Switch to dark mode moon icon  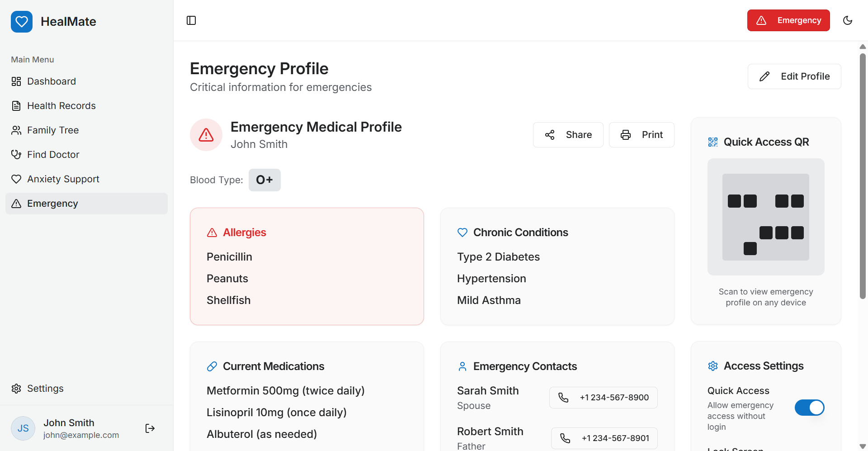tap(848, 20)
